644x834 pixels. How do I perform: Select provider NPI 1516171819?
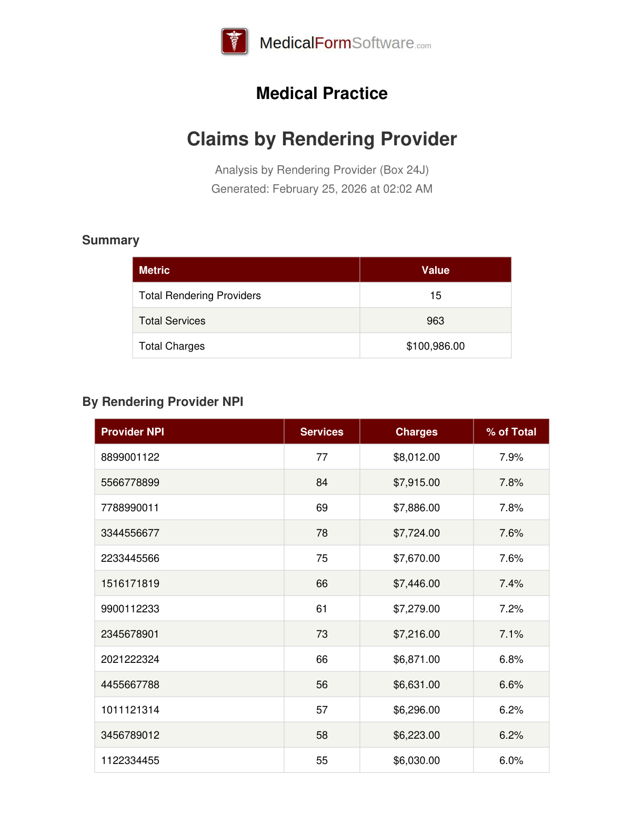click(x=130, y=583)
